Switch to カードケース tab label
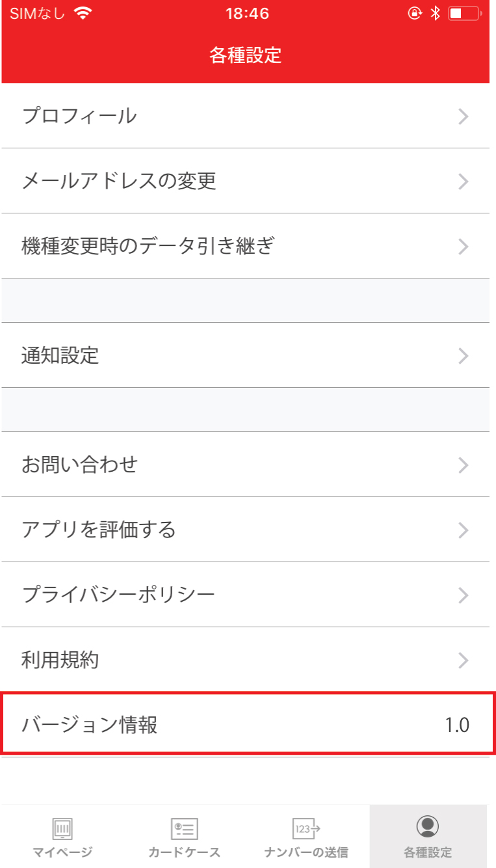Screen dimensions: 496x868 pos(184,852)
